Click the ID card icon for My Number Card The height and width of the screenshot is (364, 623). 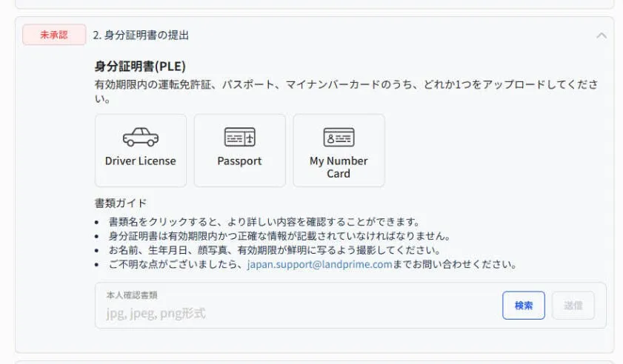[339, 138]
